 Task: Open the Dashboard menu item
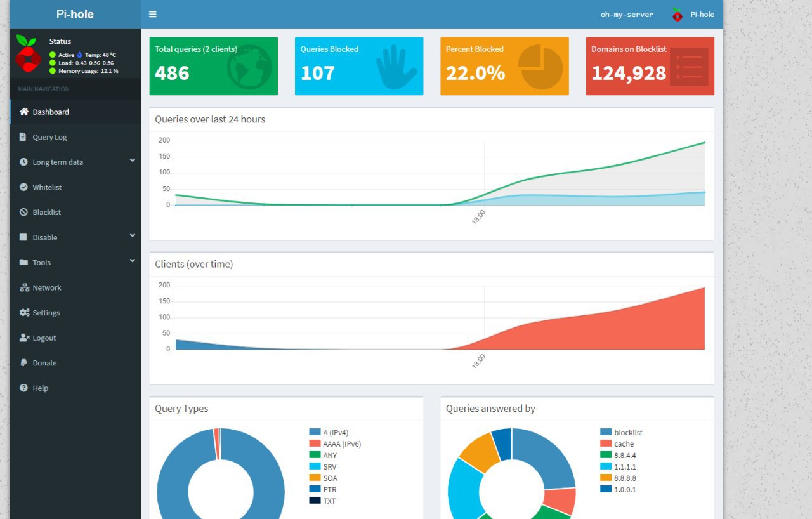(x=75, y=112)
